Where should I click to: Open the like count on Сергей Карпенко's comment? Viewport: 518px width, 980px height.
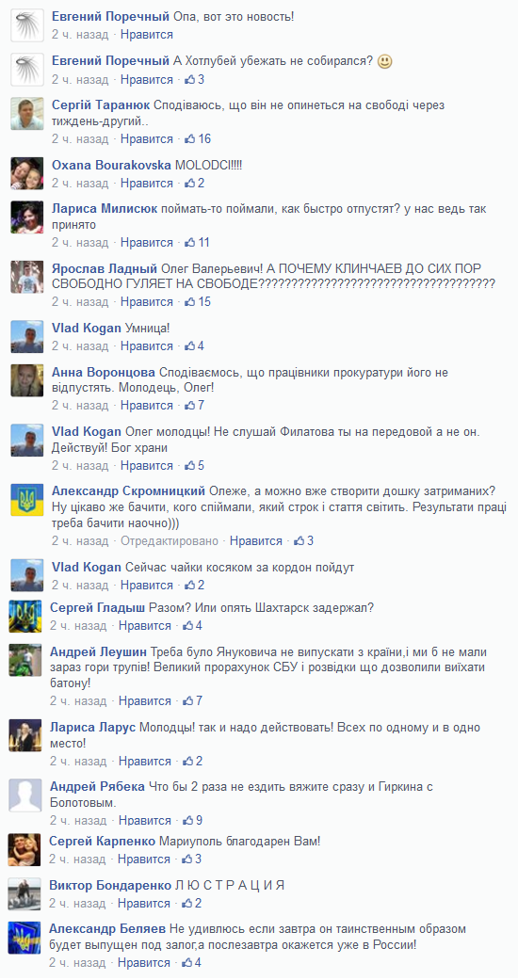tap(191, 859)
